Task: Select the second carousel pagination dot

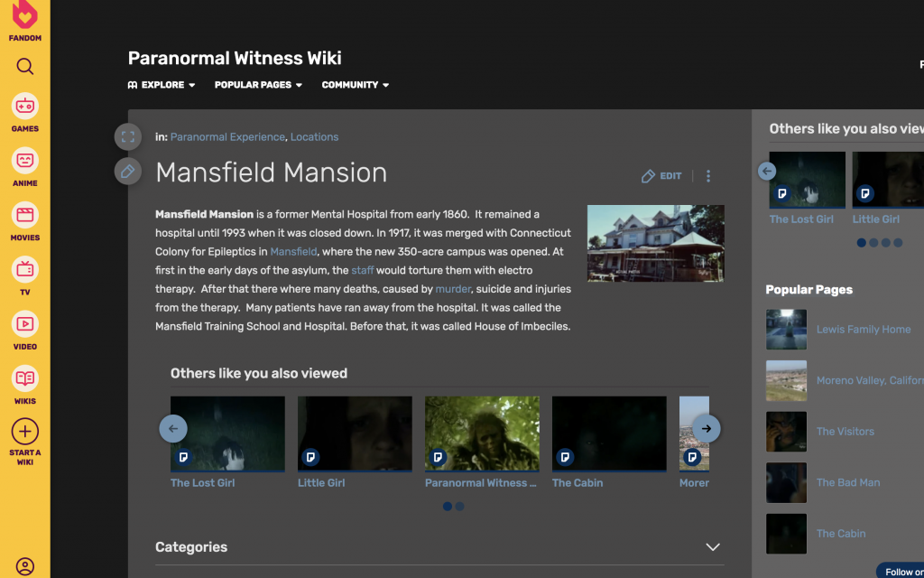Action: (x=460, y=507)
